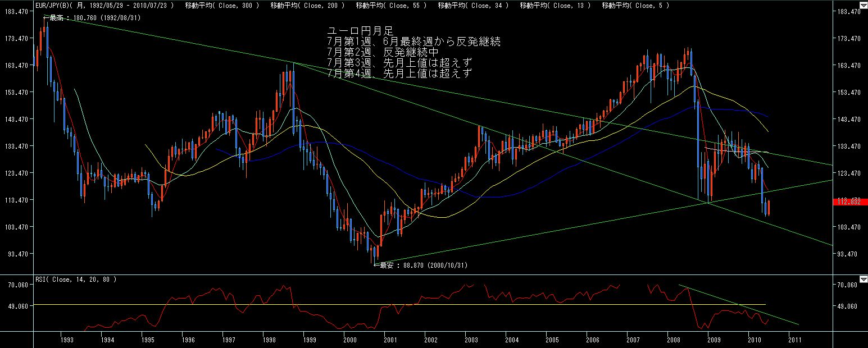The width and height of the screenshot is (868, 348).
Task: Select the 7月第3週 note line
Action: [x=399, y=62]
